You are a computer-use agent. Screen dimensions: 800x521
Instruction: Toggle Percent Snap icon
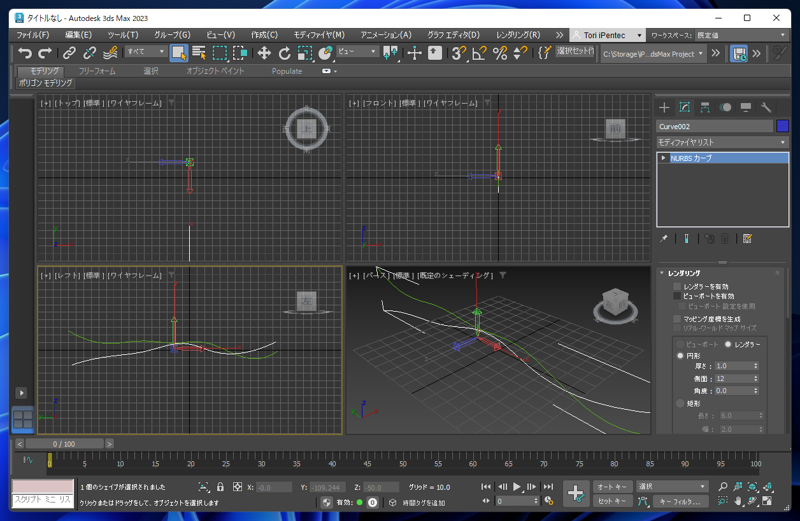pos(500,53)
